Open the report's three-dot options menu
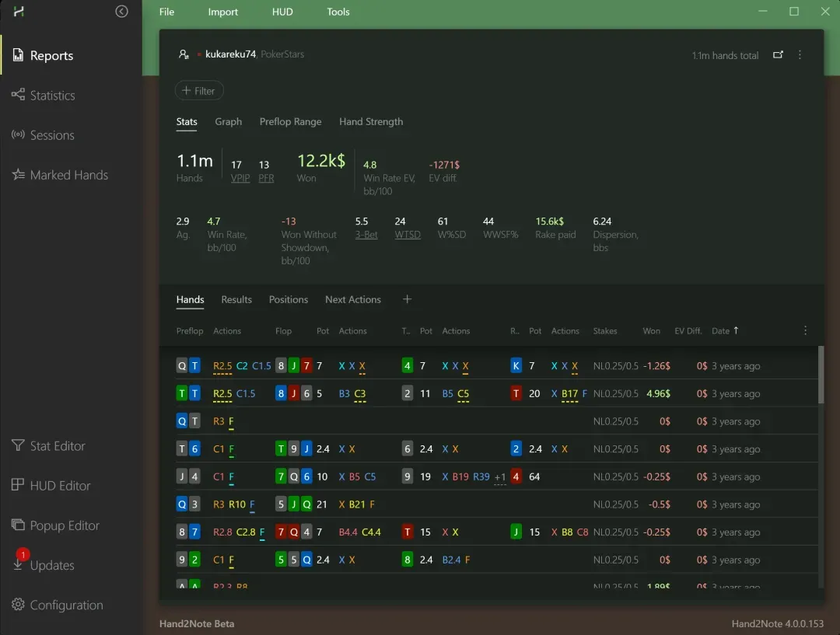Screen dimensions: 840x635 pos(800,55)
